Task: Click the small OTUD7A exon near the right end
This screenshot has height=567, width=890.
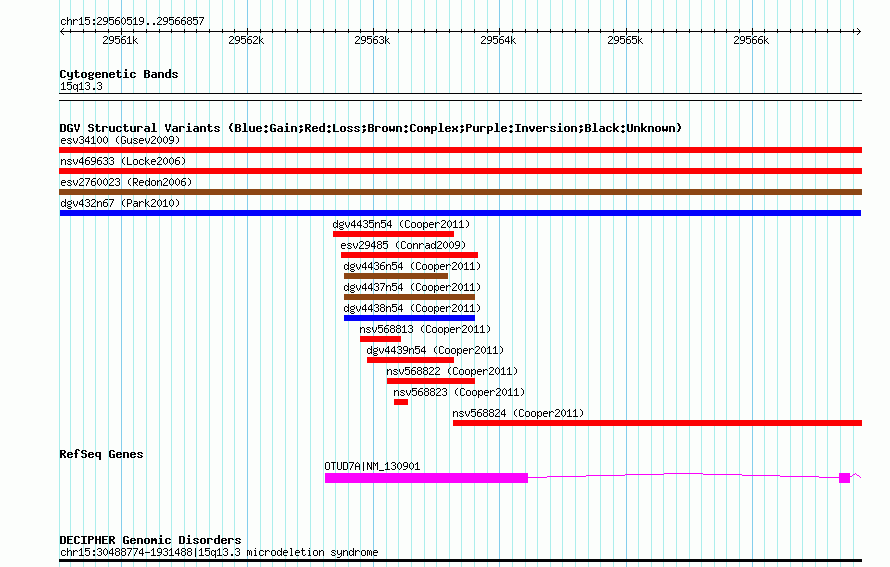Action: (x=845, y=478)
